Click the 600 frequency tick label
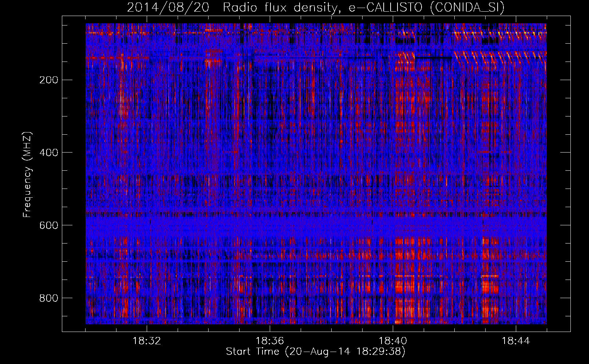Image resolution: width=589 pixels, height=364 pixels. [49, 226]
